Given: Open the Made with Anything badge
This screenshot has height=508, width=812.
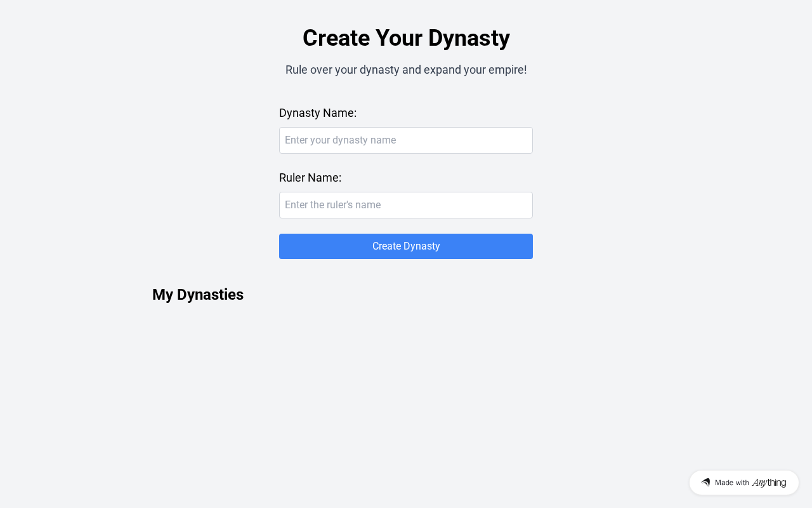Looking at the screenshot, I should (x=743, y=483).
